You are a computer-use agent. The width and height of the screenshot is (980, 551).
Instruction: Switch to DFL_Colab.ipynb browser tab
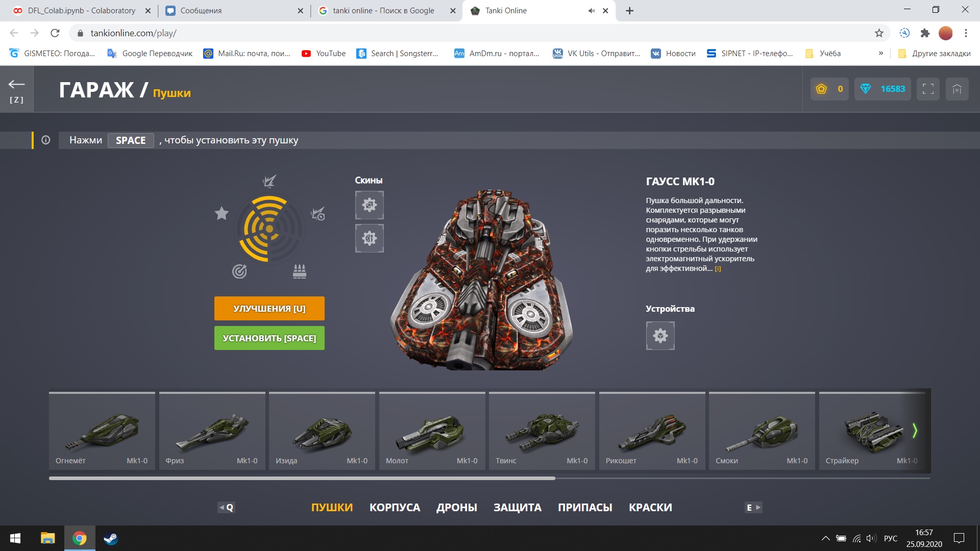[x=82, y=10]
